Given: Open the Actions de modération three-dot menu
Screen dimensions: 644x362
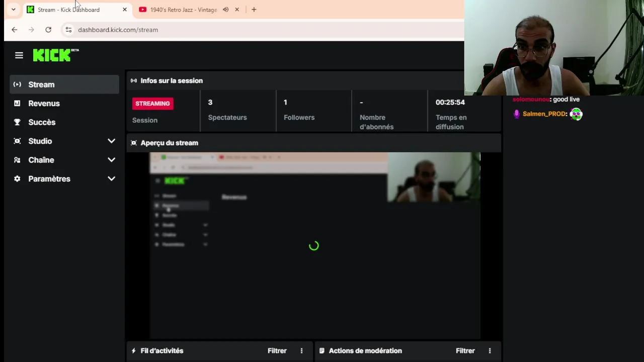Looking at the screenshot, I should (490, 351).
